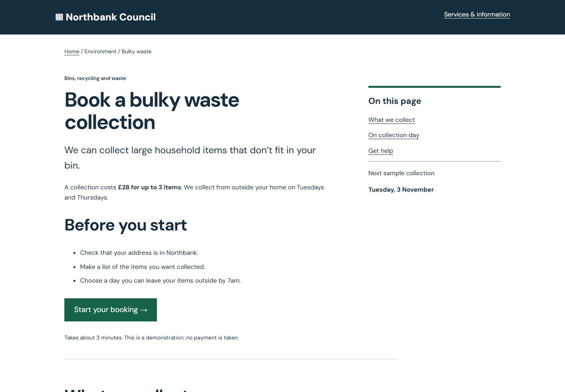This screenshot has height=392, width=565.
Task: Click the Environment breadcrumb item
Action: [x=100, y=51]
